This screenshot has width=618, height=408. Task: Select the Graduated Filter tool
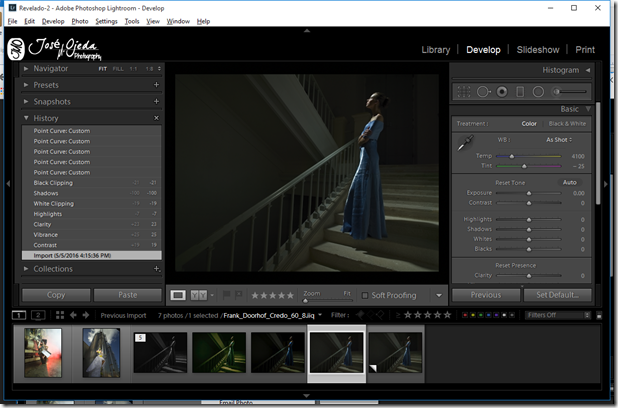(520, 92)
